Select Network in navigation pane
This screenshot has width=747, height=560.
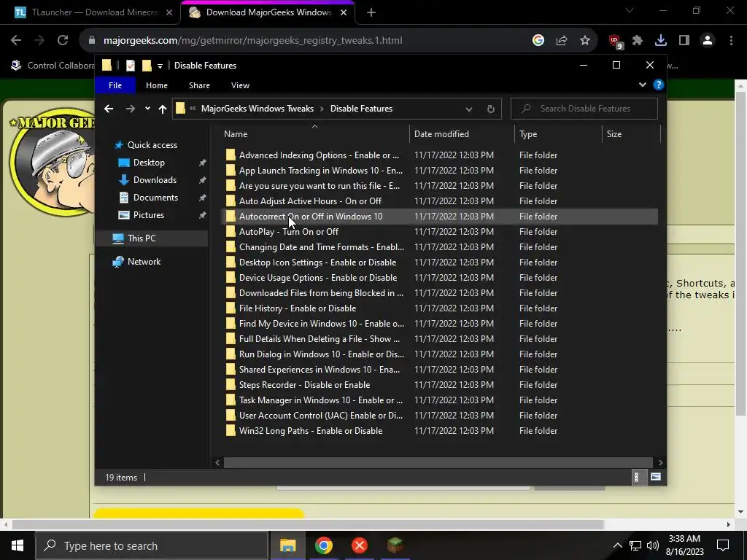[x=144, y=262]
